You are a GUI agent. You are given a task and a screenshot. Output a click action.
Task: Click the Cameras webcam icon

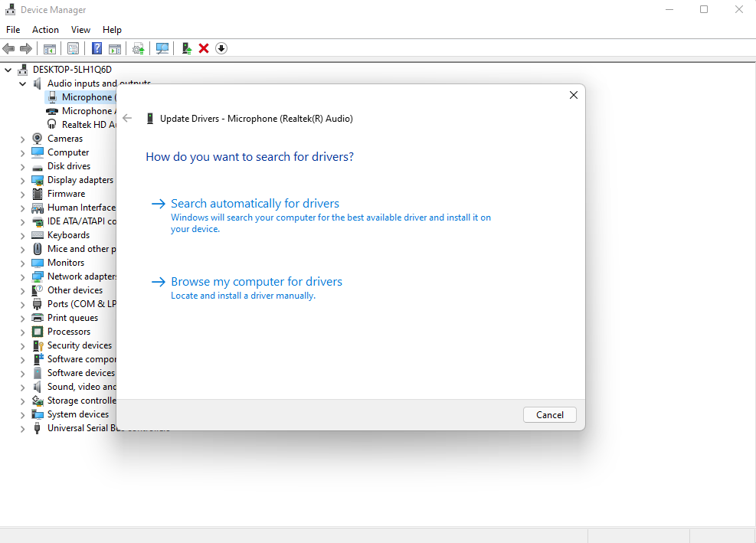pos(37,139)
